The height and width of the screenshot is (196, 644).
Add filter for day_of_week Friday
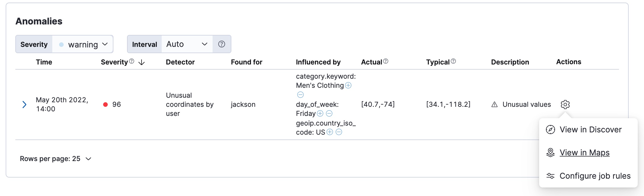[320, 114]
